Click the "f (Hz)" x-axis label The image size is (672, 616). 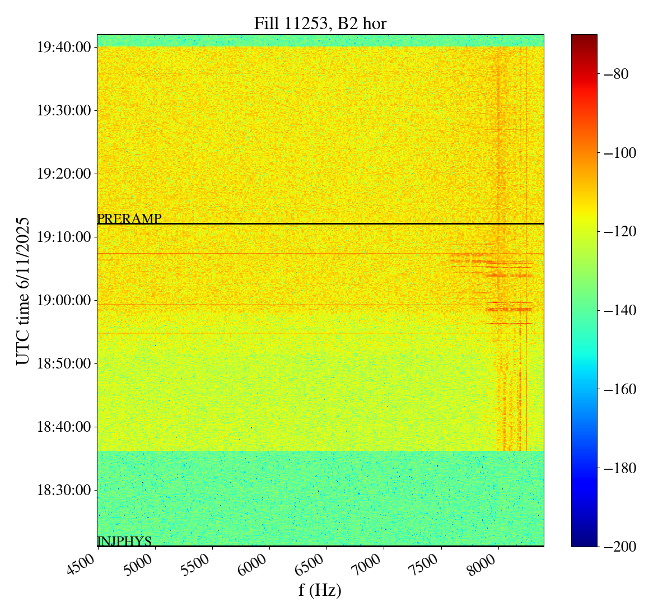pyautogui.click(x=320, y=590)
